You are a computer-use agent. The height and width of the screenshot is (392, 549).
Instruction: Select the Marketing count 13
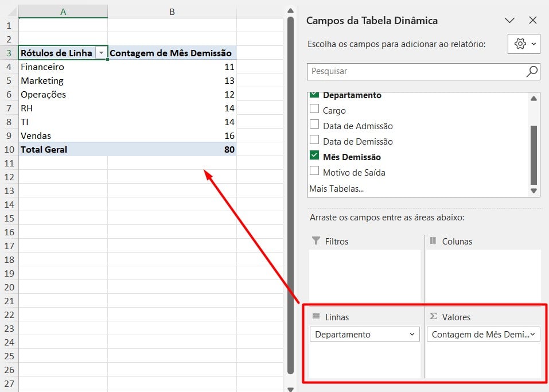tap(172, 80)
